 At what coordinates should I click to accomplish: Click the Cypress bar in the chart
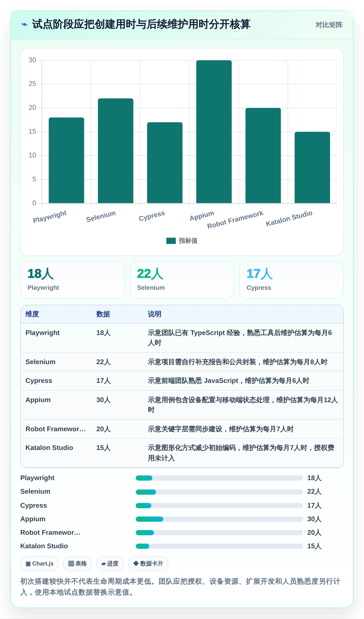click(x=165, y=163)
